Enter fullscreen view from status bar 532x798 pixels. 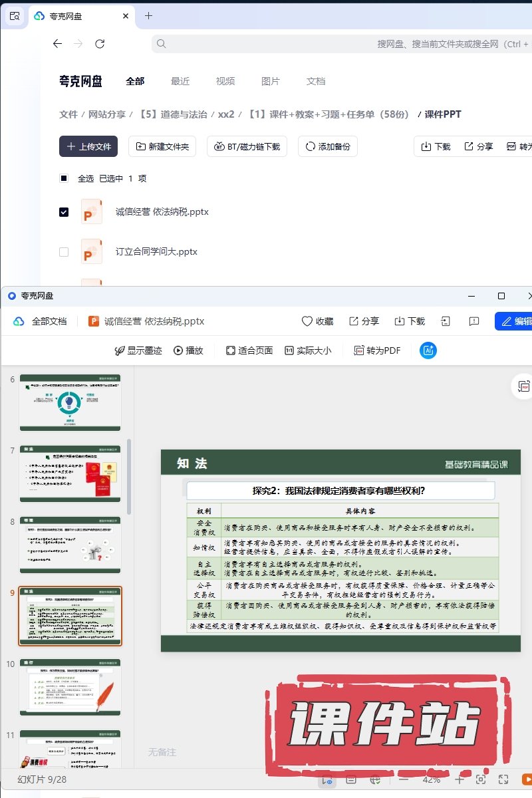click(x=503, y=779)
